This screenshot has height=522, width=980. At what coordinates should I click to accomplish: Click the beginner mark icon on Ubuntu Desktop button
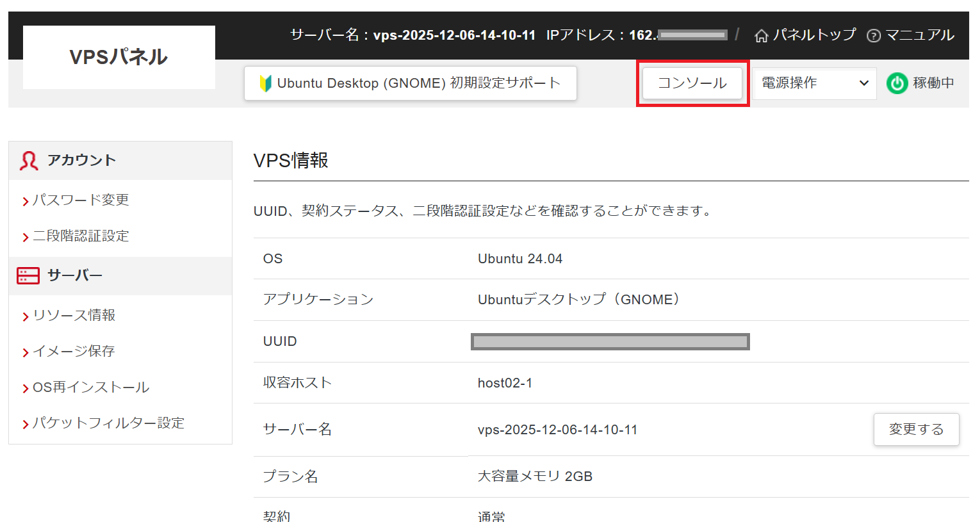point(265,83)
